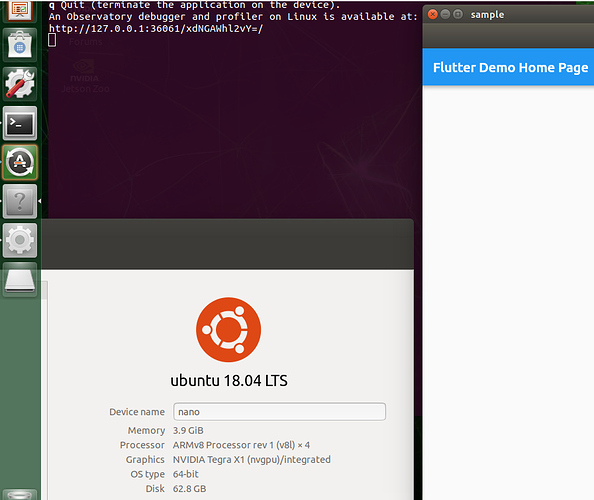The width and height of the screenshot is (594, 500).
Task: Open the removable drive dock icon
Action: click(20, 280)
